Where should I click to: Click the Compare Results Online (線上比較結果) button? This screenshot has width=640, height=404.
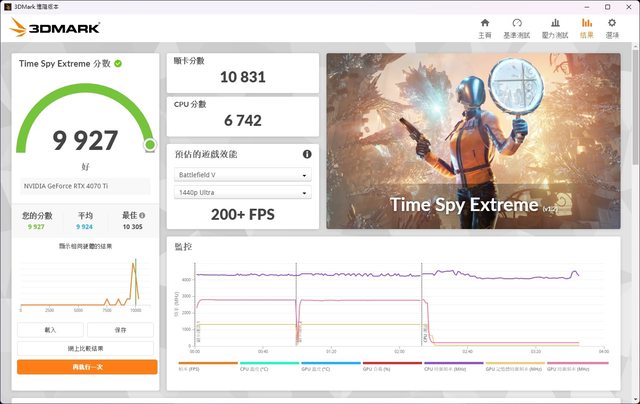click(87, 348)
